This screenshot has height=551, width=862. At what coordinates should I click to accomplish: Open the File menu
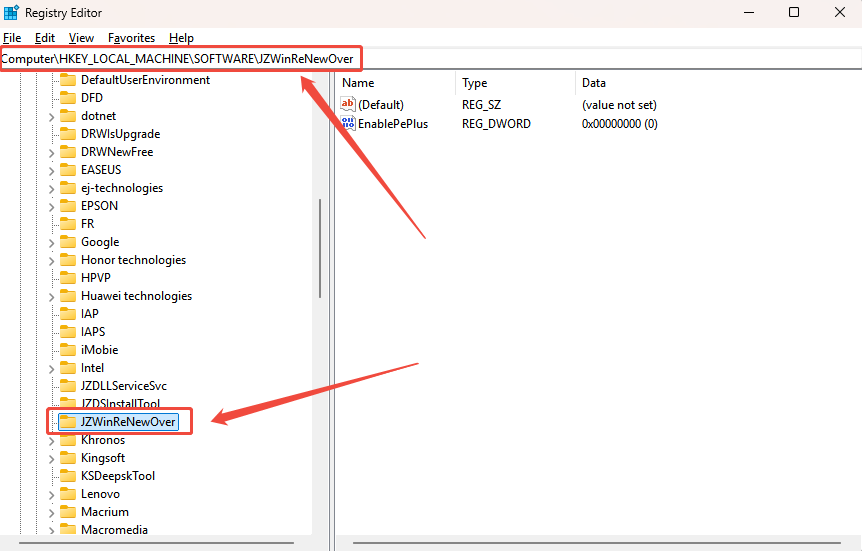coord(12,38)
